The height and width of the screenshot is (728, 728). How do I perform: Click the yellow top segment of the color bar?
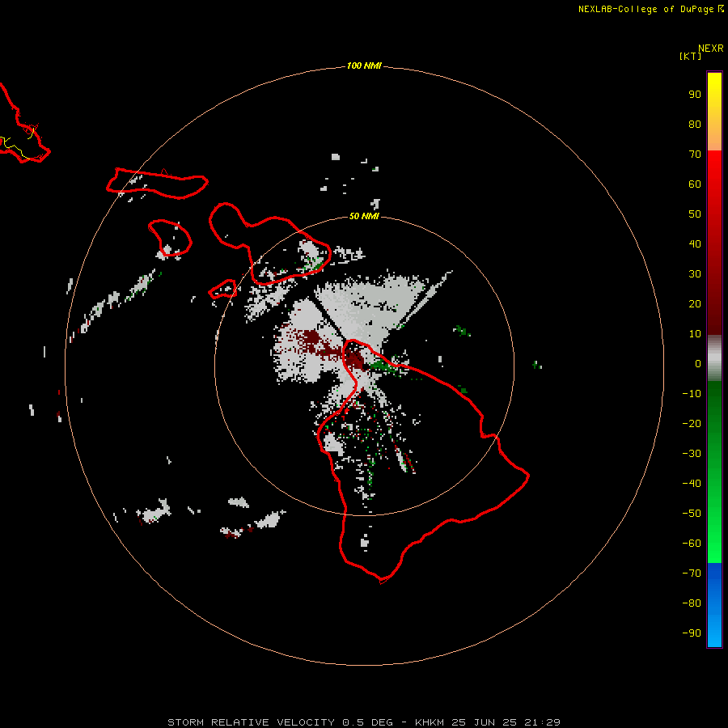point(714,112)
